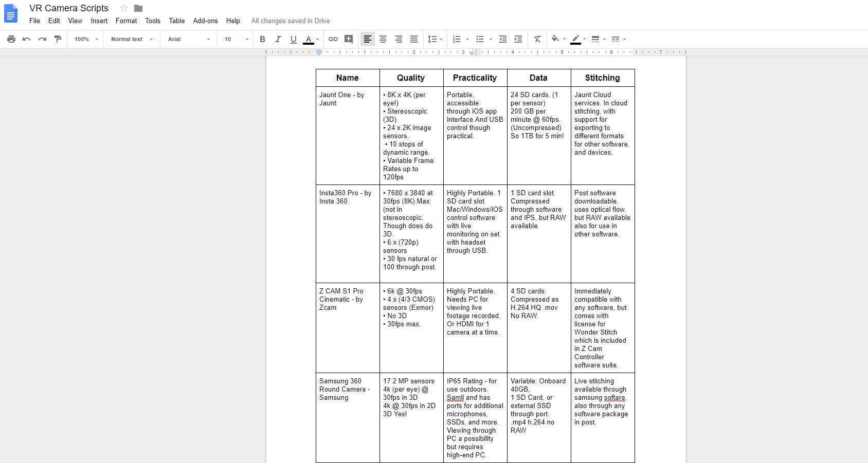
Task: Redo the last action
Action: (x=42, y=39)
